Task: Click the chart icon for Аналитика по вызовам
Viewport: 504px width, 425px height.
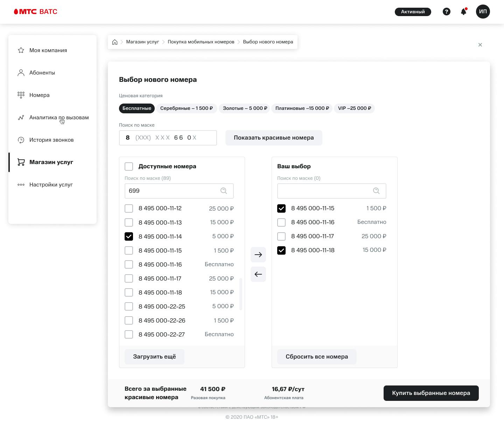Action: coord(21,118)
